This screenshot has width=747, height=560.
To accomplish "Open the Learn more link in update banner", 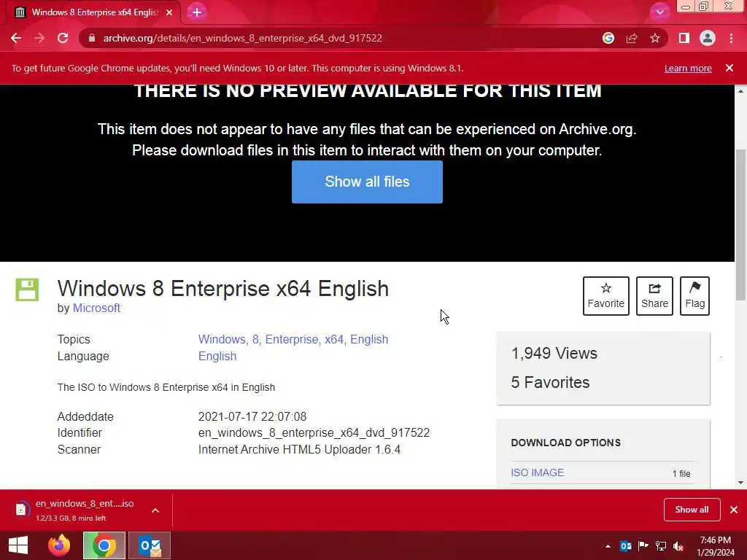I will [x=688, y=68].
